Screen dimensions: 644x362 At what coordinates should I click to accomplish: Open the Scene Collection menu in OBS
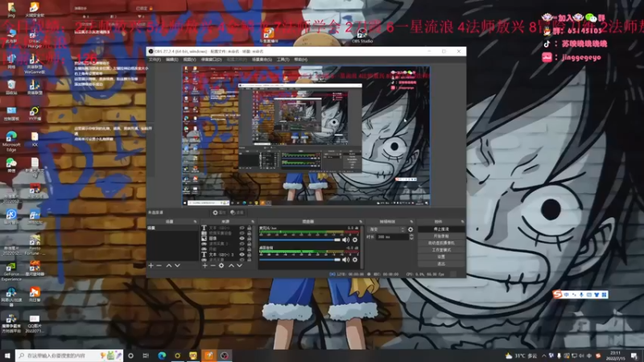[x=262, y=60]
